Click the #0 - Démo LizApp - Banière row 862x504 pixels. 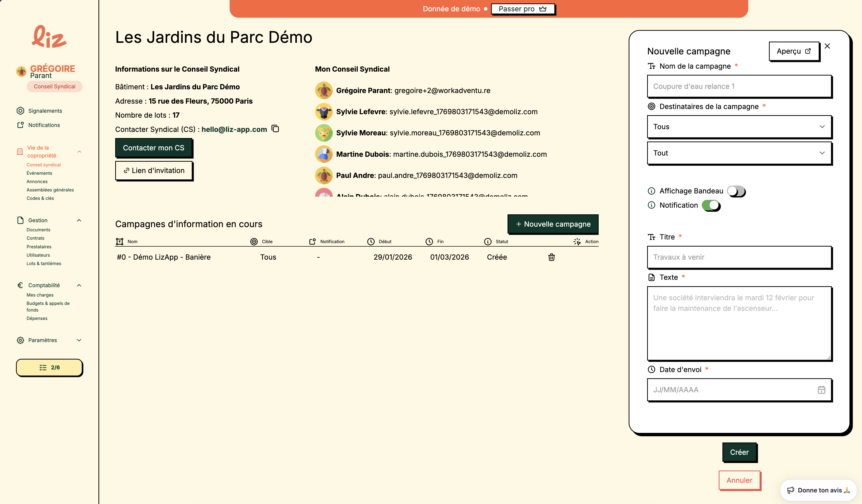click(357, 257)
